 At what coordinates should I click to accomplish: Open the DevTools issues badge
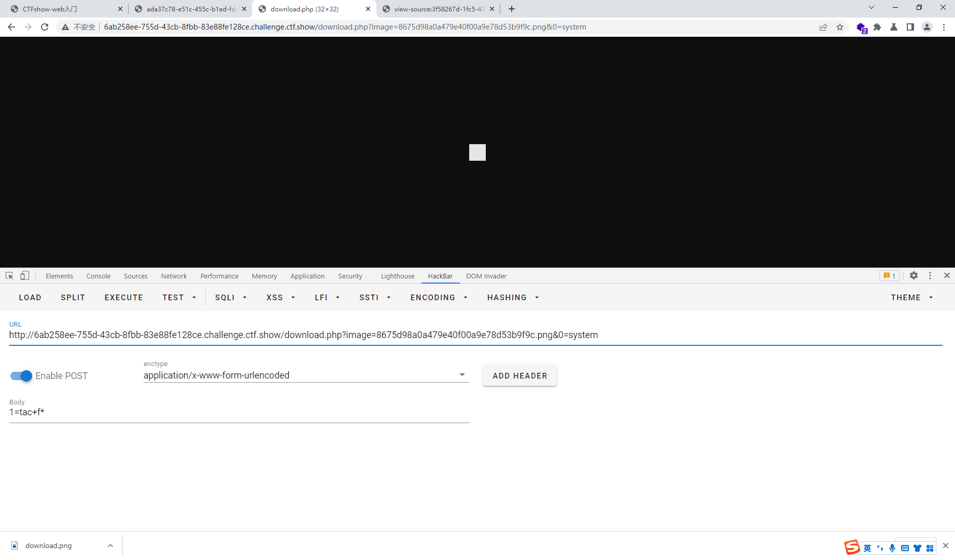click(889, 276)
